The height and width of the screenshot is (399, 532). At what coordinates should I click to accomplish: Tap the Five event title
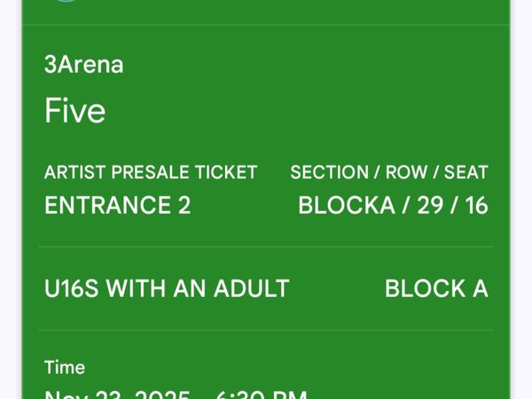click(75, 110)
